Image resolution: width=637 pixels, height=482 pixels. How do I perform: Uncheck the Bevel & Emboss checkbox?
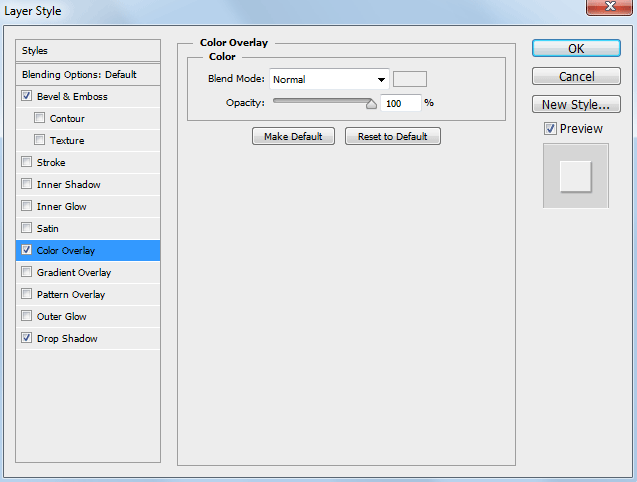[x=26, y=97]
